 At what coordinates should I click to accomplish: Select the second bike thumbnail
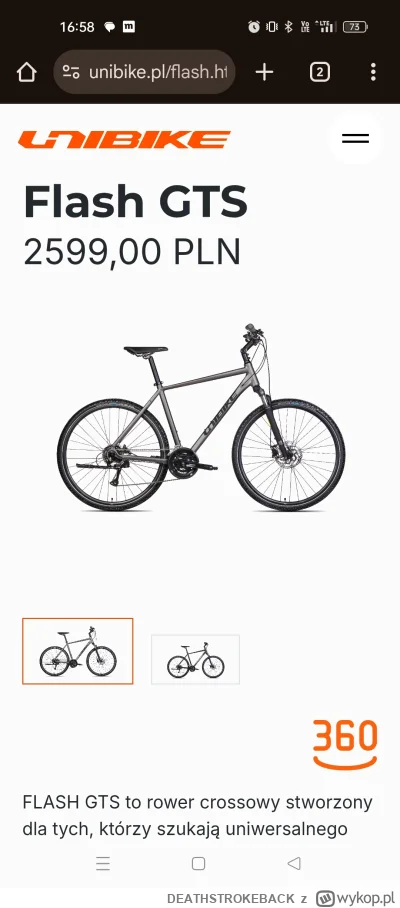[x=196, y=659]
